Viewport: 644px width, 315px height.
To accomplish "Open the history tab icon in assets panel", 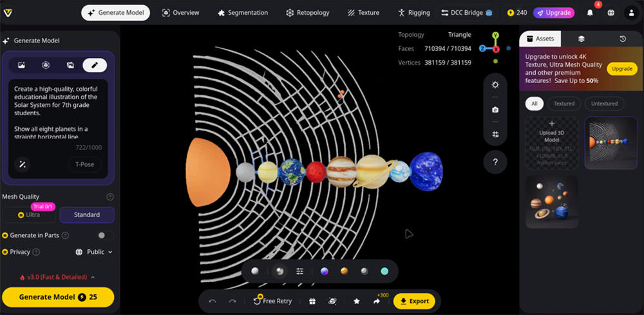I will (622, 39).
